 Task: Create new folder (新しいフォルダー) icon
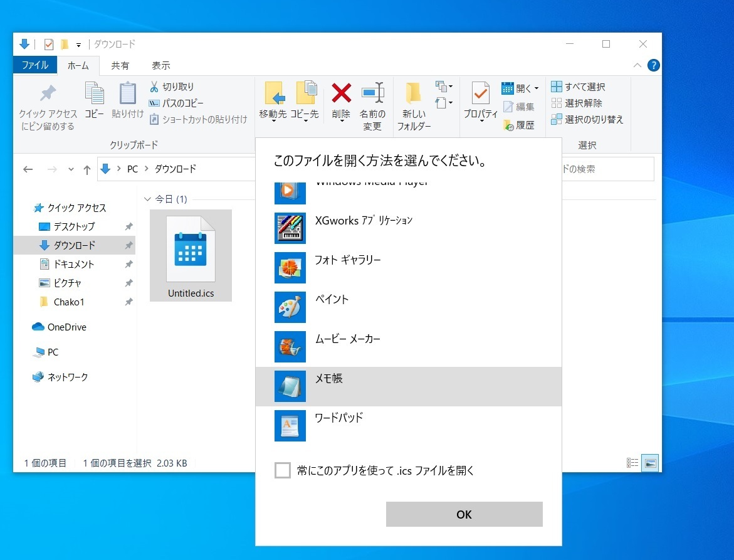click(x=413, y=93)
